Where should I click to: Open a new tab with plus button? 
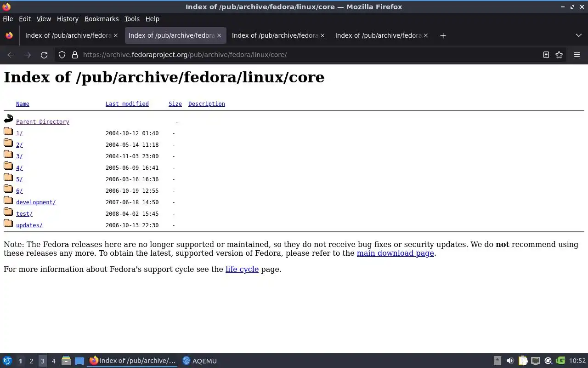[x=443, y=35]
